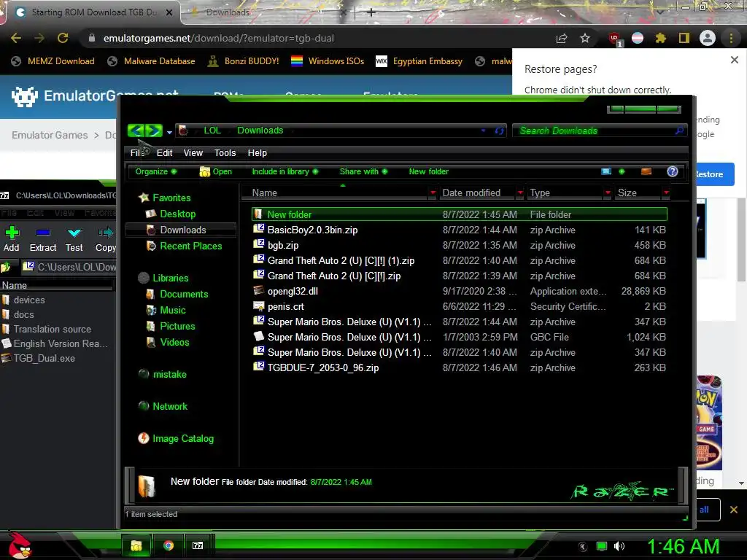747x560 pixels.
Task: Click the Open toolbar button
Action: click(x=216, y=171)
